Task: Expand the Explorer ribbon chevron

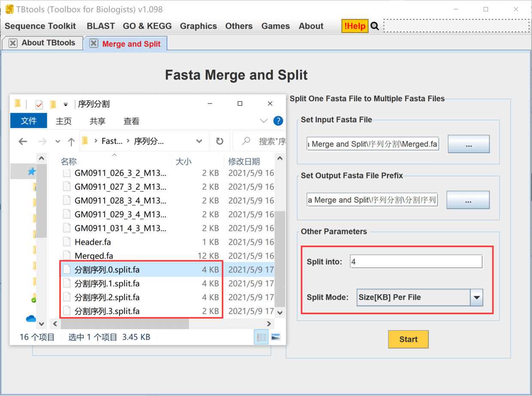Action: coord(264,121)
